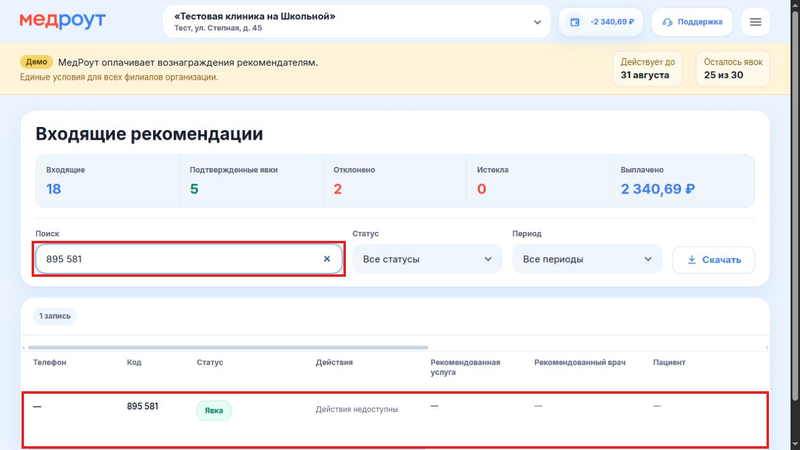Click the Осталось явок 25 из 30 box
Viewport: 800px width, 450px height.
(733, 68)
